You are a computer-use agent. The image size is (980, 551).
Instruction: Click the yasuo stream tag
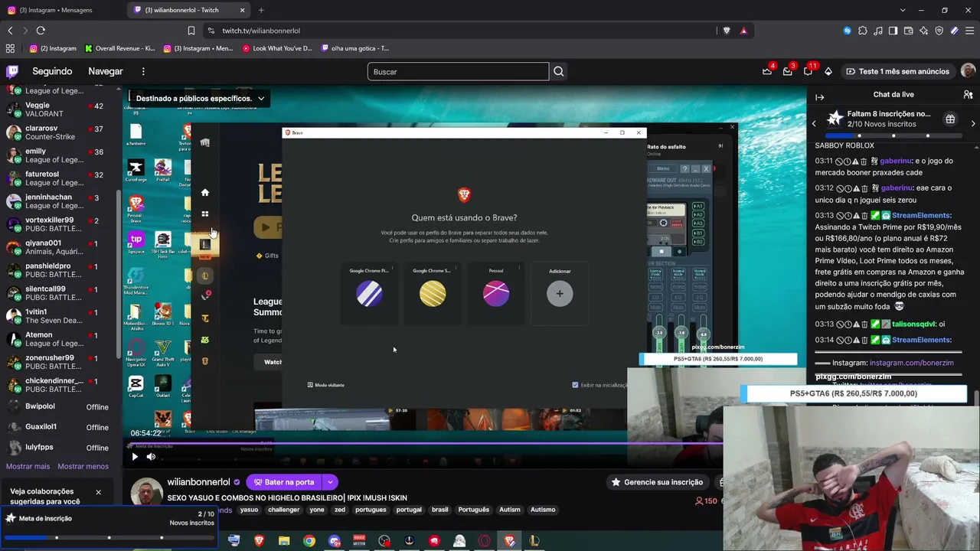point(249,510)
